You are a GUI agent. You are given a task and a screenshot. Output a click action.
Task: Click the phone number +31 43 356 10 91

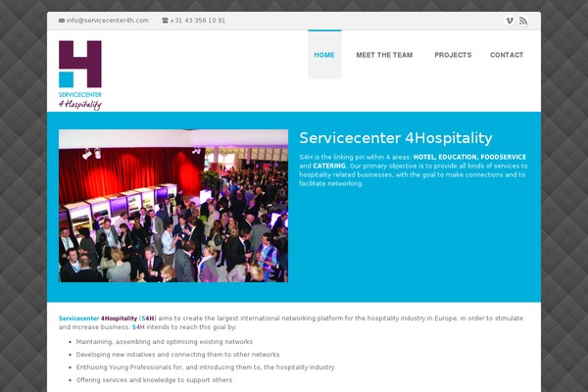[198, 21]
